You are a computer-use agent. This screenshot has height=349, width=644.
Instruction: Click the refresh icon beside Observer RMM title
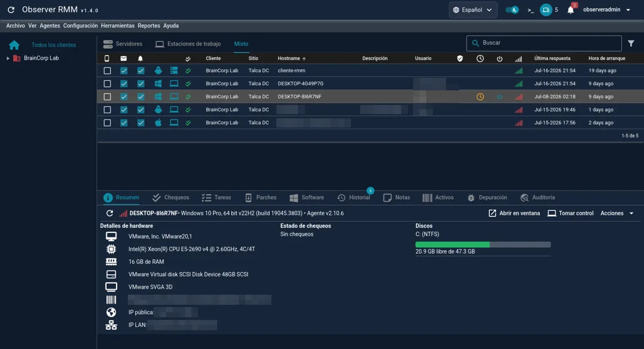tap(11, 10)
